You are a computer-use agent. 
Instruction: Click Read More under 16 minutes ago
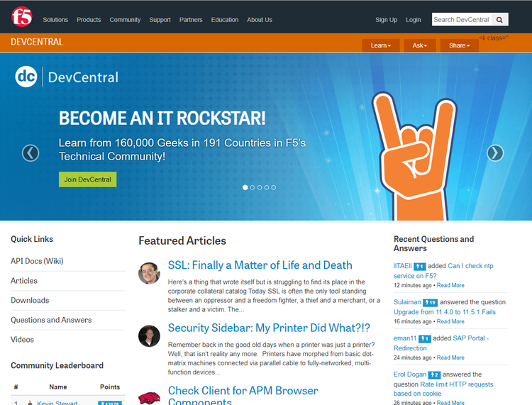(450, 321)
